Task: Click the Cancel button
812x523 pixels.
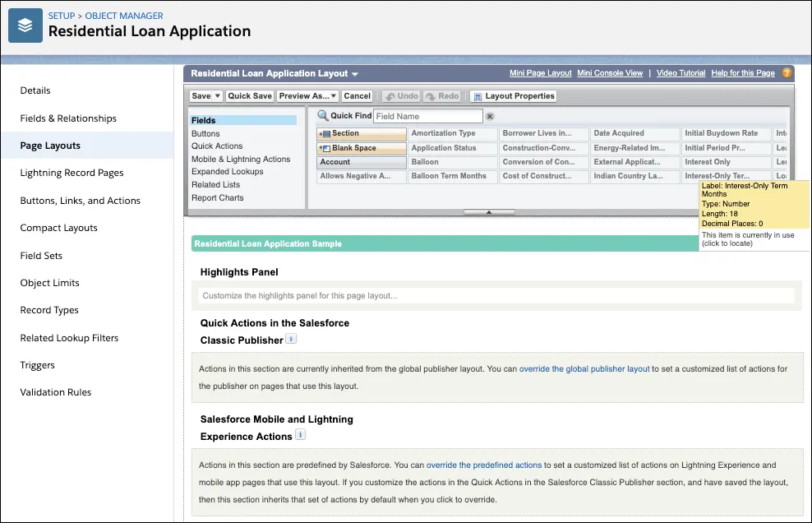Action: point(358,96)
